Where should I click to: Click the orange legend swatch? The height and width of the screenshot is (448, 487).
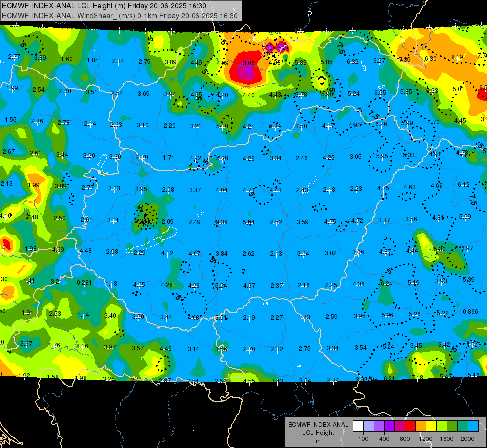click(x=421, y=426)
